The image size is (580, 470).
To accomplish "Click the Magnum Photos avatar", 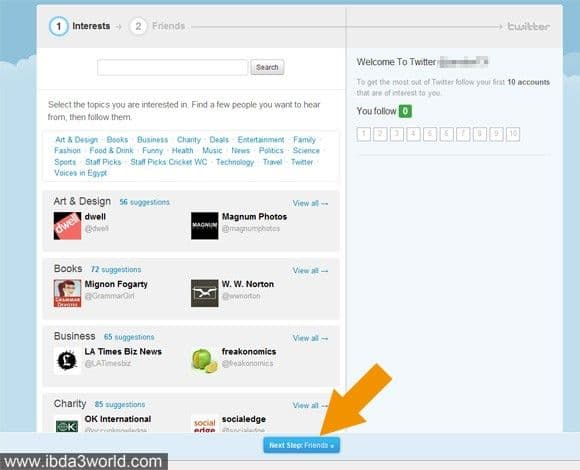I will pyautogui.click(x=205, y=226).
